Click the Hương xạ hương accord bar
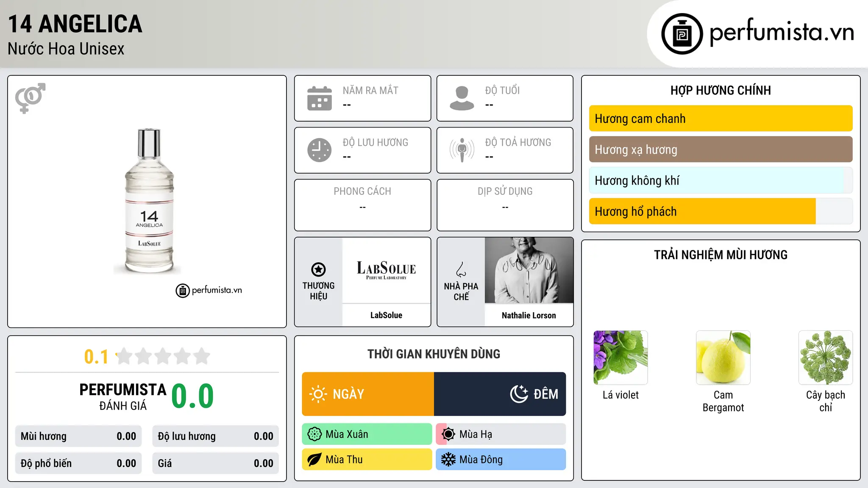Viewport: 868px width, 488px height. tap(721, 150)
